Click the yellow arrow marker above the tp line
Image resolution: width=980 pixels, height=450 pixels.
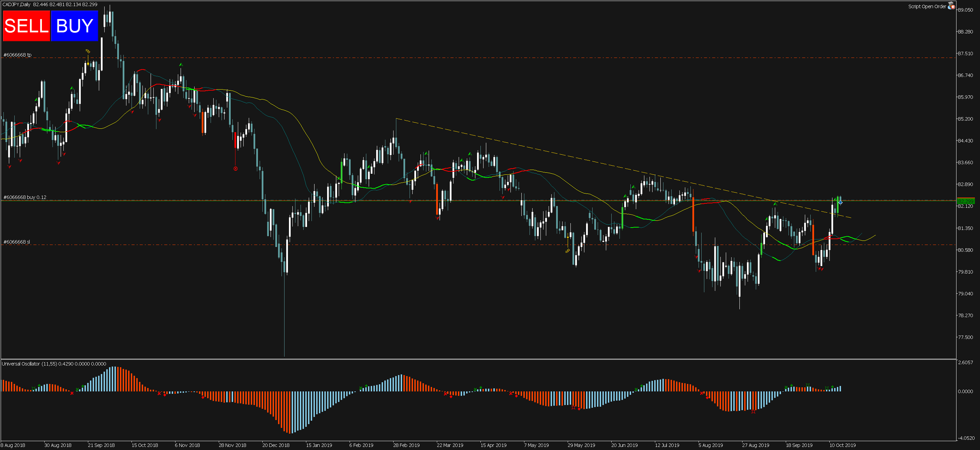click(x=88, y=51)
